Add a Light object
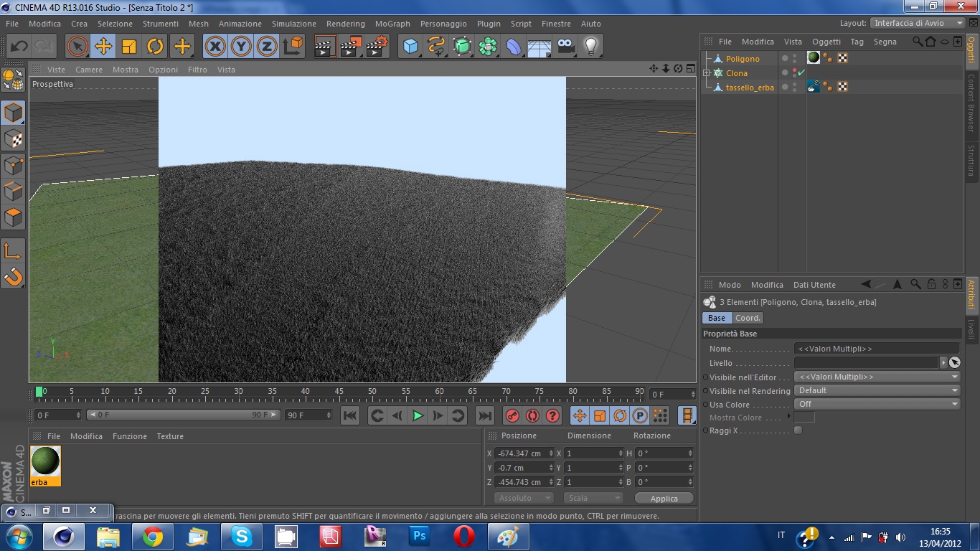The height and width of the screenshot is (551, 980). [x=591, y=47]
